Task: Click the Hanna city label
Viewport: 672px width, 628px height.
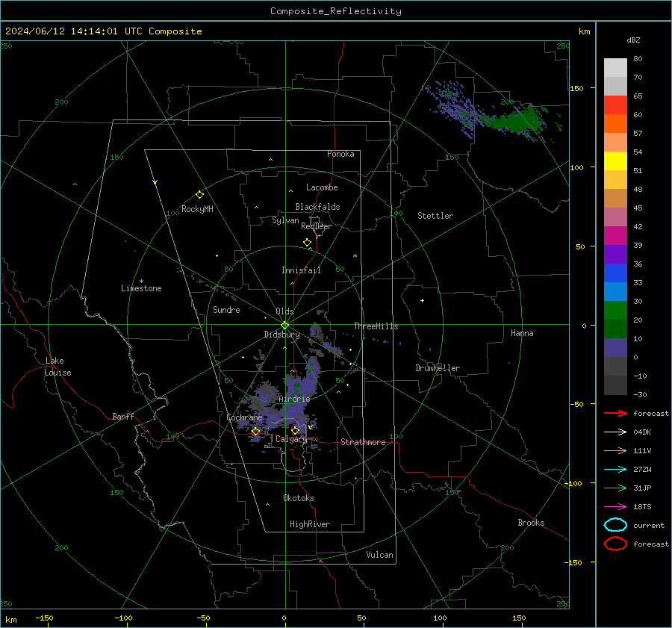Action: 522,333
